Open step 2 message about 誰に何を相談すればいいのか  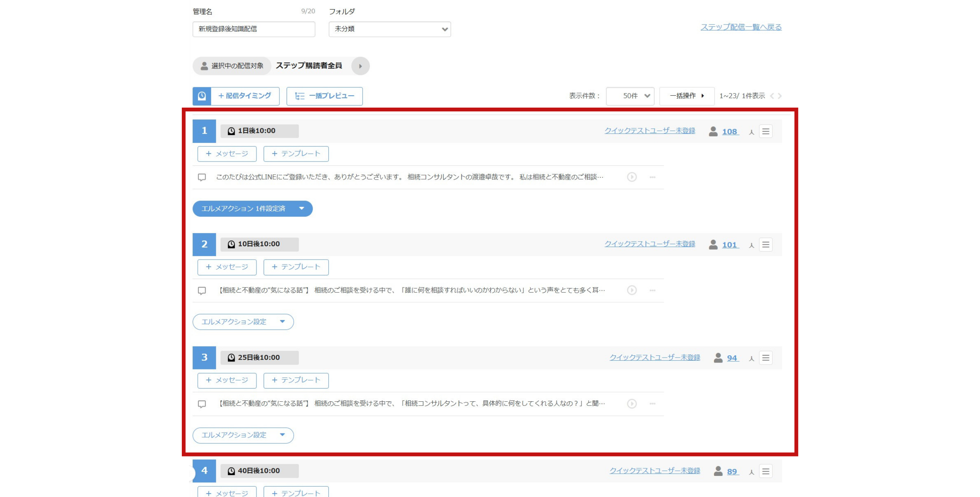(x=411, y=291)
